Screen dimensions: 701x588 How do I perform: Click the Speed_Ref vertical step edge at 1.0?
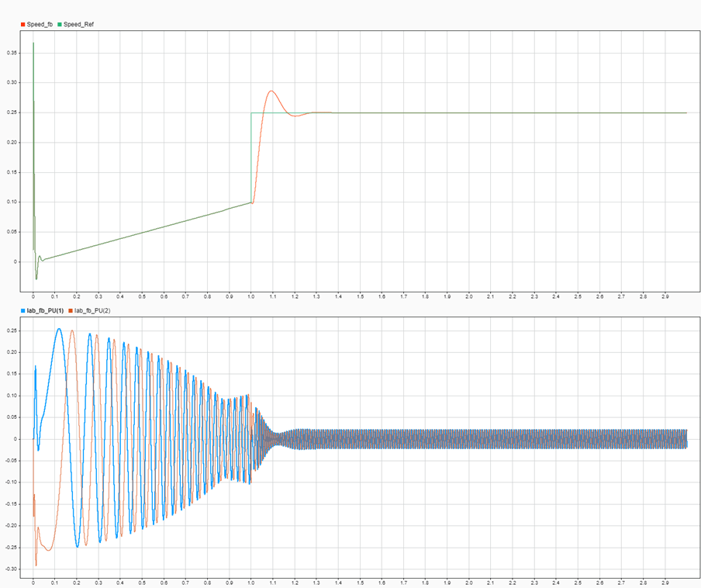[x=251, y=155]
